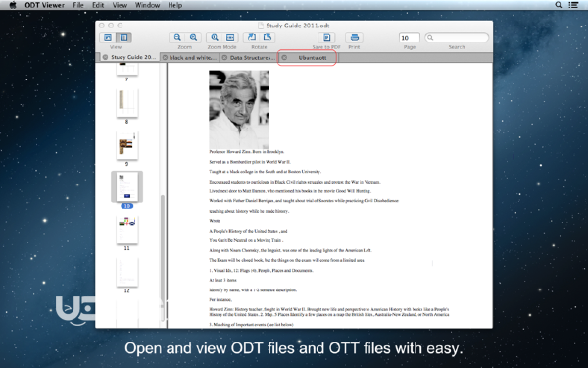
Task: Click line starting 'The Exam will be closed book'
Action: pyautogui.click(x=287, y=260)
